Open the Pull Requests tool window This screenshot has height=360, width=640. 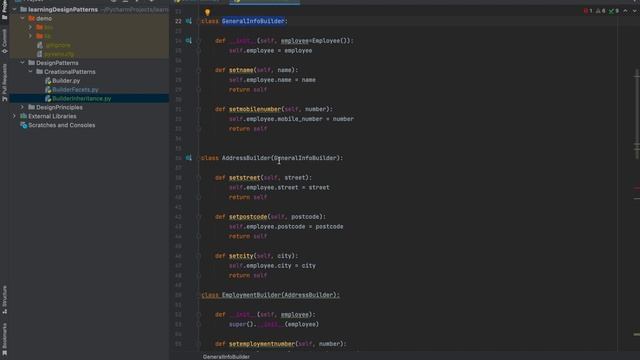click(4, 82)
